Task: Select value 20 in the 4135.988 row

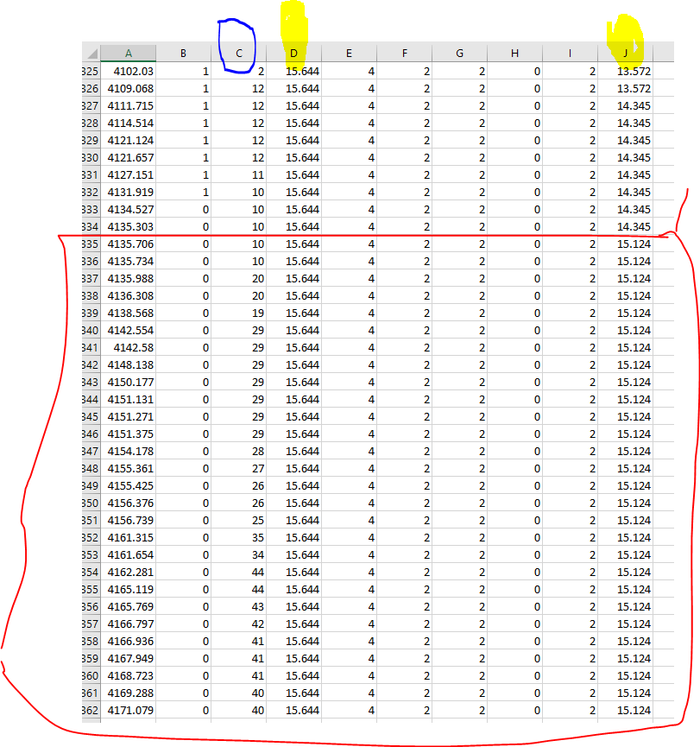Action: click(238, 279)
